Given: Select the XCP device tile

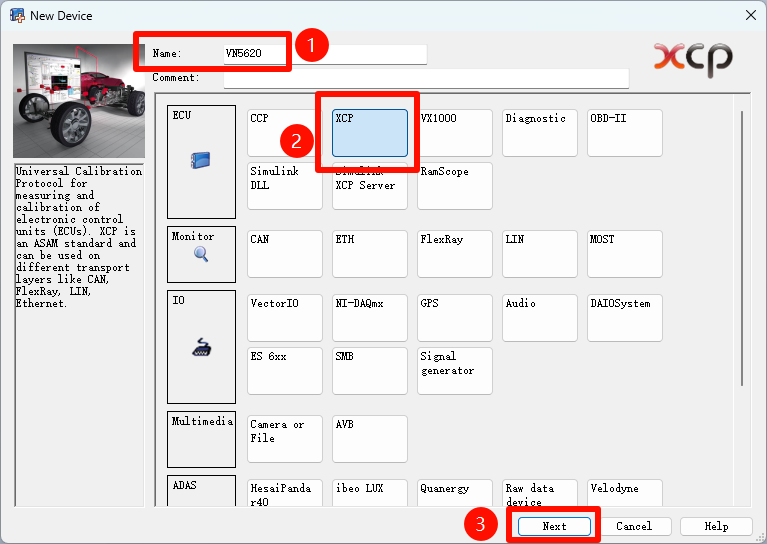Looking at the screenshot, I should (x=370, y=133).
